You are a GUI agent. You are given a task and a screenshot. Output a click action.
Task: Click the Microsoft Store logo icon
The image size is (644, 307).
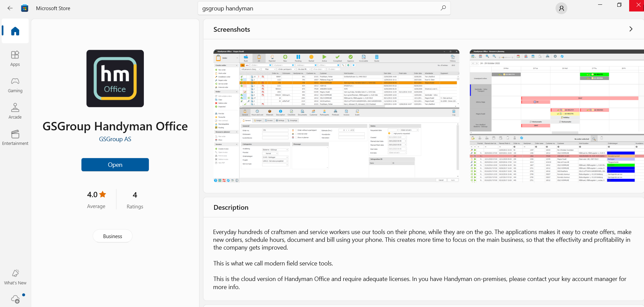pyautogui.click(x=25, y=8)
